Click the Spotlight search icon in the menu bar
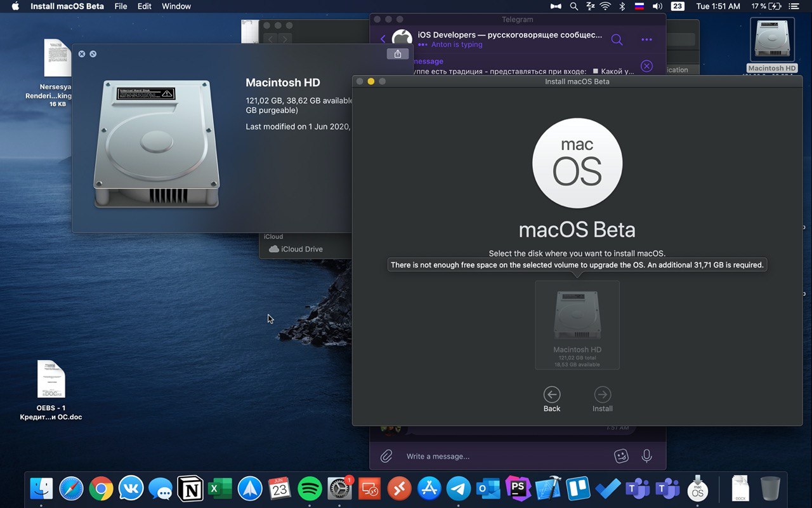812x508 pixels. (x=573, y=6)
